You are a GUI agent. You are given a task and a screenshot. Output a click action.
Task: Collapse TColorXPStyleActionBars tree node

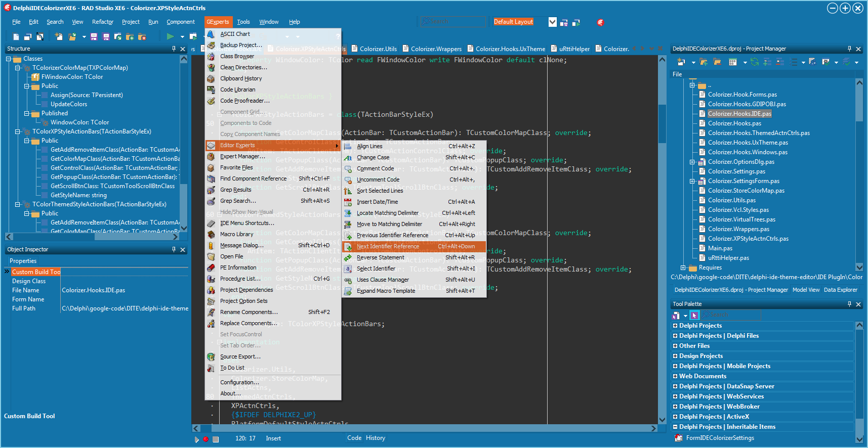[18, 132]
